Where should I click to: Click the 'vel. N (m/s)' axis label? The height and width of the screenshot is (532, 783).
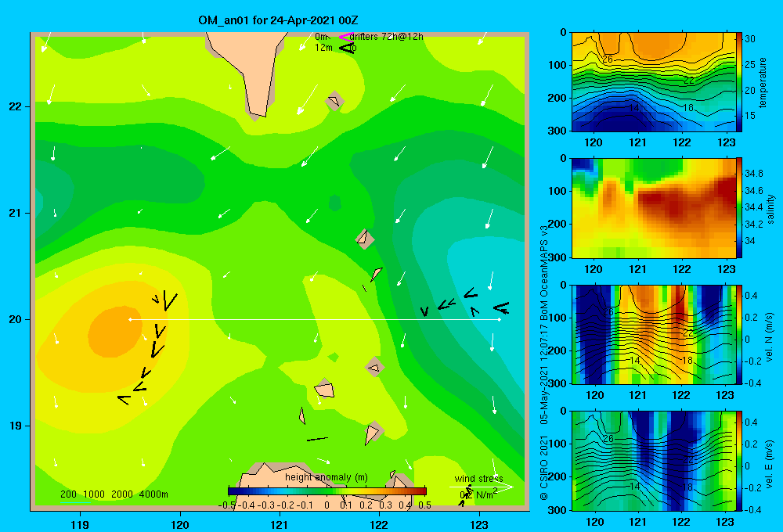click(x=770, y=337)
